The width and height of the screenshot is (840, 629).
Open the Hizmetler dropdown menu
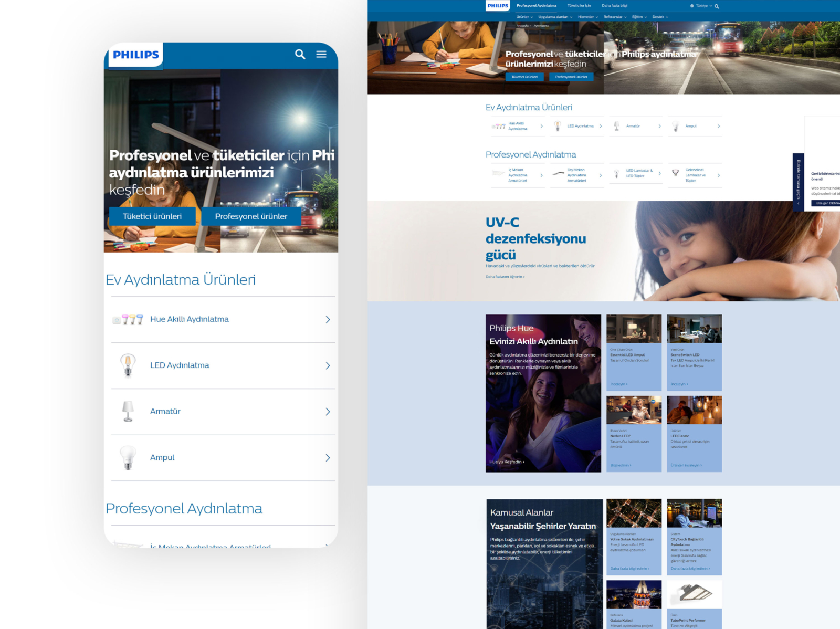588,17
